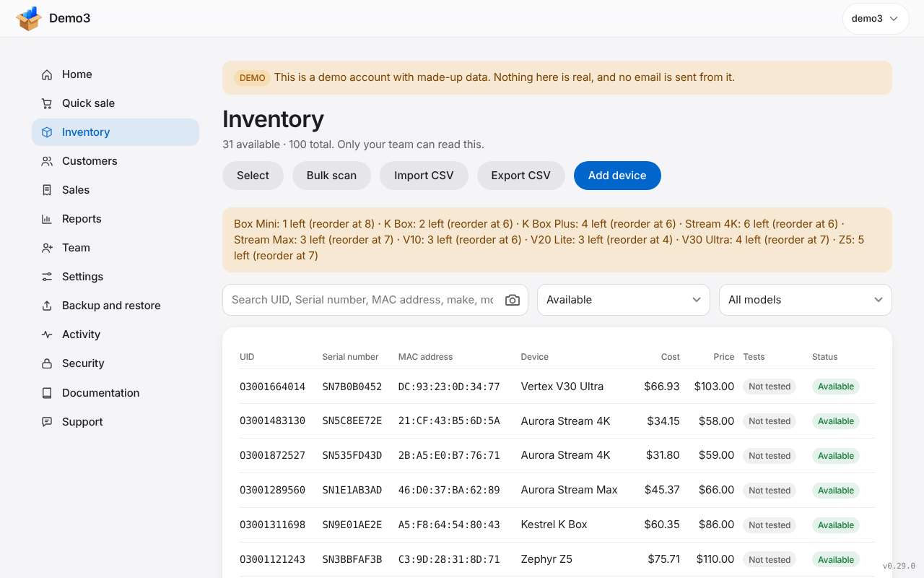Open the All models filter dropdown
The width and height of the screenshot is (924, 578).
click(806, 300)
